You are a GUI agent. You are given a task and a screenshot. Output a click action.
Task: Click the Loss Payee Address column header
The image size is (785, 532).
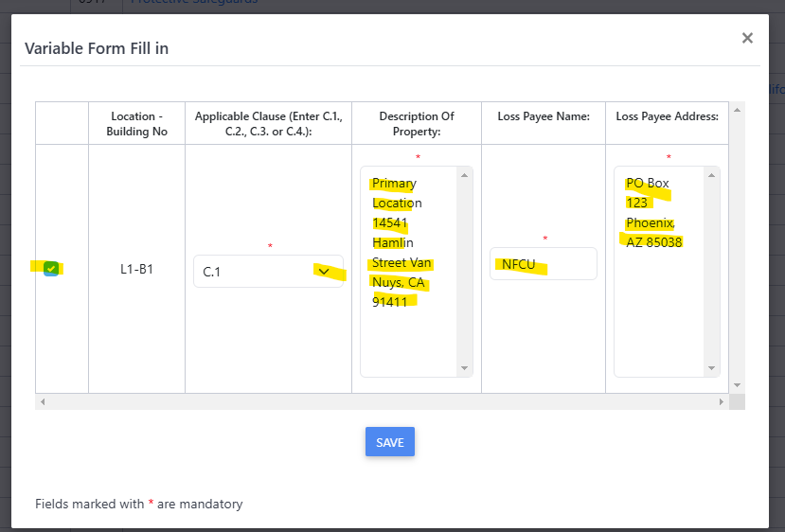667,116
